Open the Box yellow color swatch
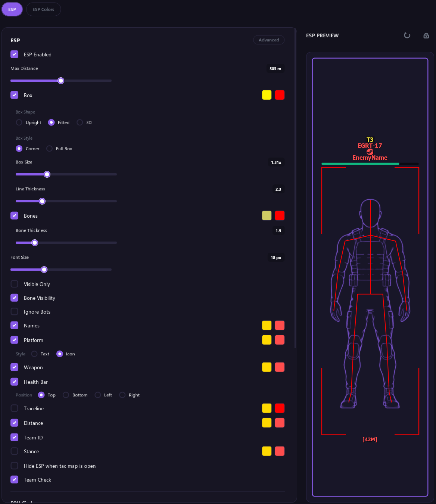This screenshot has width=436, height=504. click(x=267, y=95)
